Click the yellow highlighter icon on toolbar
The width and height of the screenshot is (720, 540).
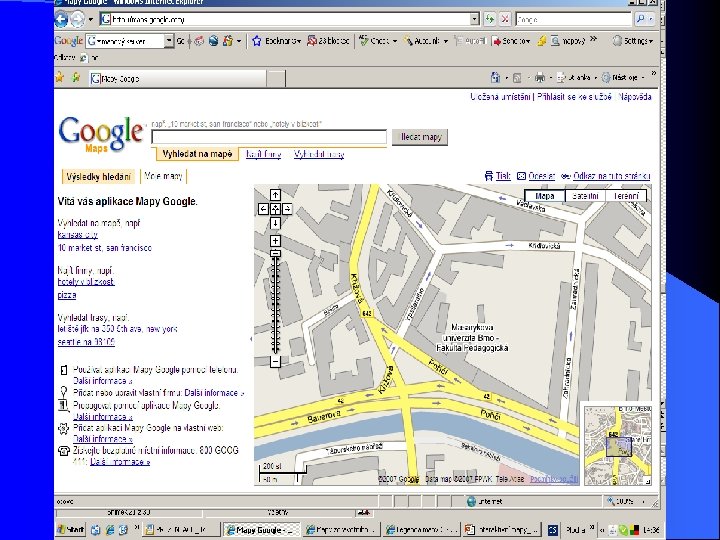click(542, 41)
